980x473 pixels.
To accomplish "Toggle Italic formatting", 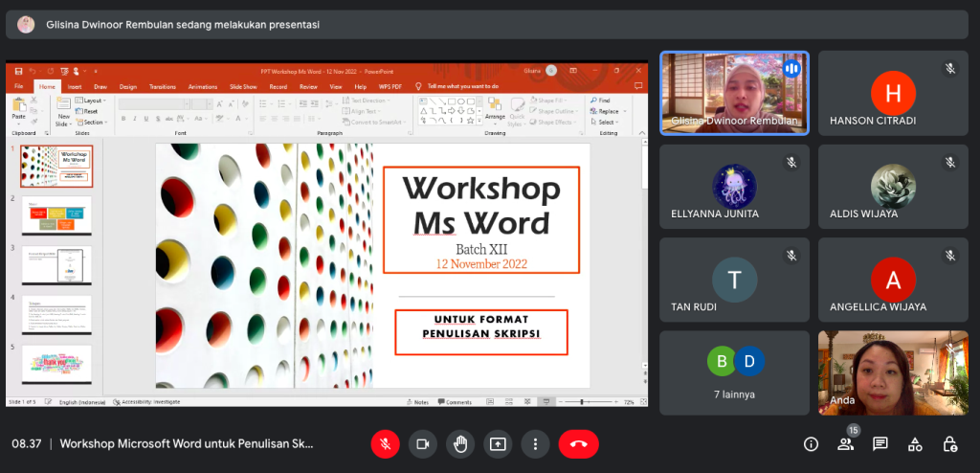I will pos(134,119).
